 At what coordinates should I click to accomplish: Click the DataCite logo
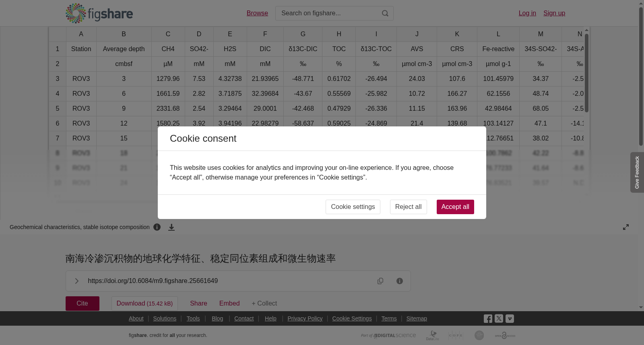pyautogui.click(x=433, y=335)
